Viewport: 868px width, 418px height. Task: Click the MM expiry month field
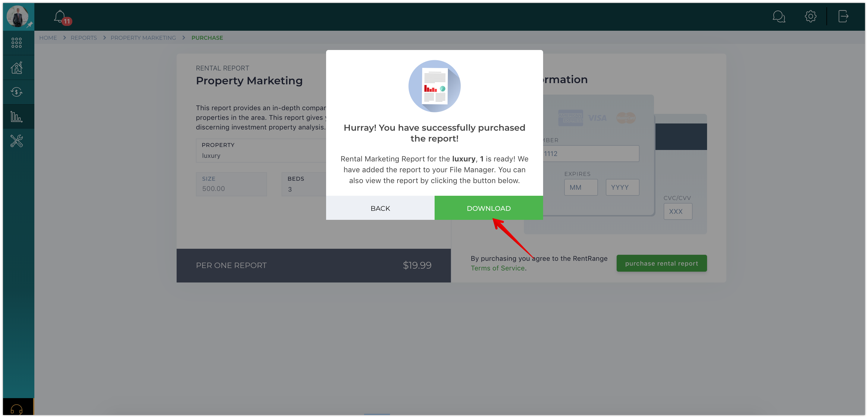580,187
